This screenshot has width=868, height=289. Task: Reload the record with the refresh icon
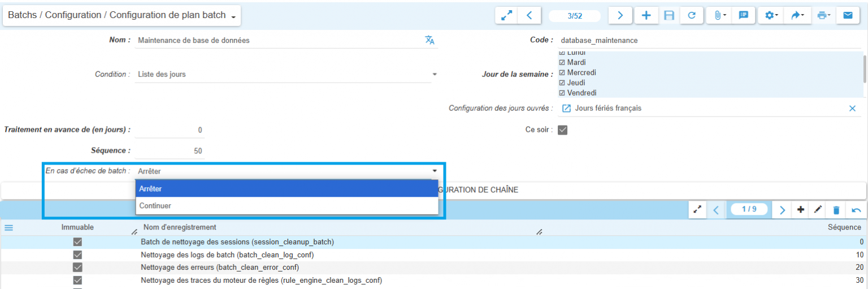coord(692,16)
